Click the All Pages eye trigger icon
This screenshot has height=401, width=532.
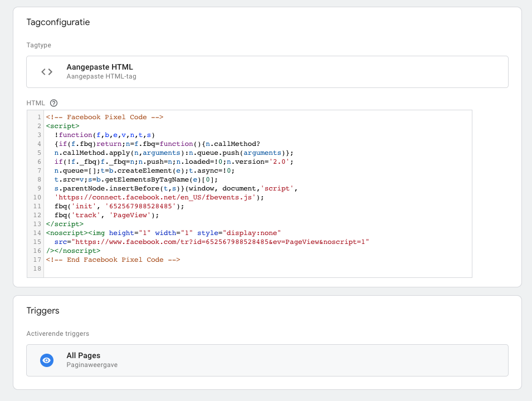coord(47,360)
